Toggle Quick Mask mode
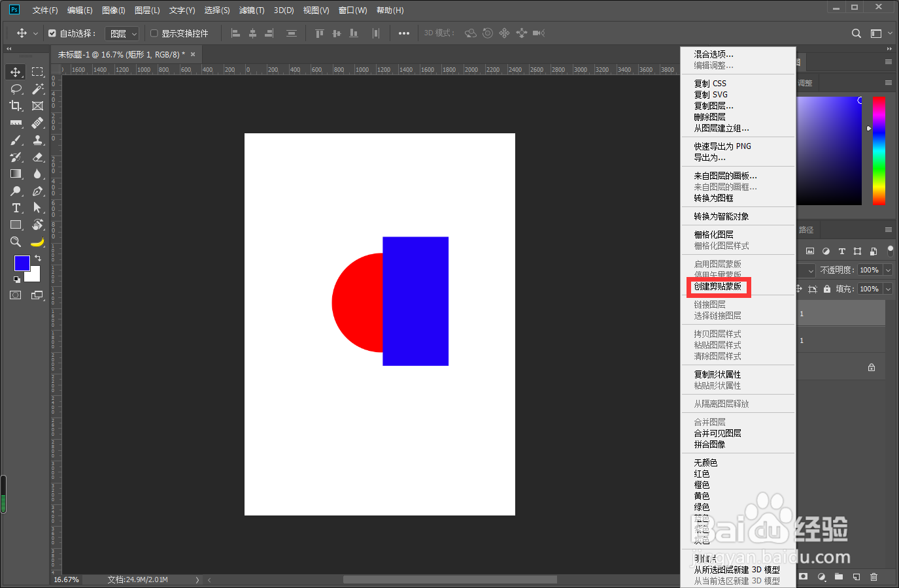Screen dimensions: 899x588 pyautogui.click(x=15, y=295)
